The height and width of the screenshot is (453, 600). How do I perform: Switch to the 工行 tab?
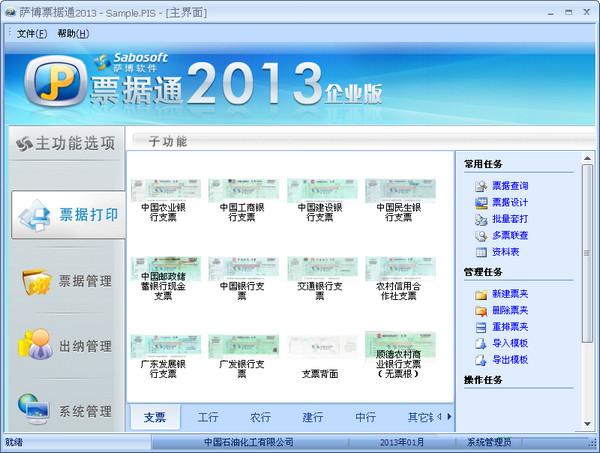click(208, 417)
